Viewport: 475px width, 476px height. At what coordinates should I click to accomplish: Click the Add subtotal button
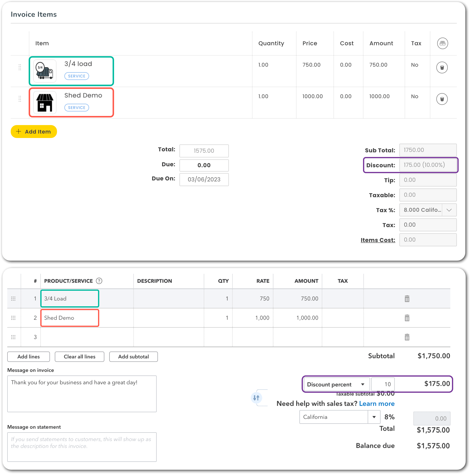pos(133,357)
